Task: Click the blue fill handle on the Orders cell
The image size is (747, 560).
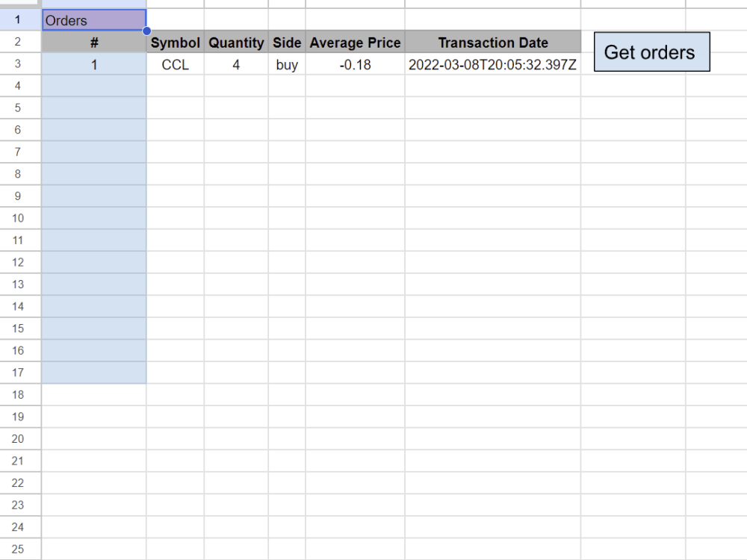Action: point(146,31)
